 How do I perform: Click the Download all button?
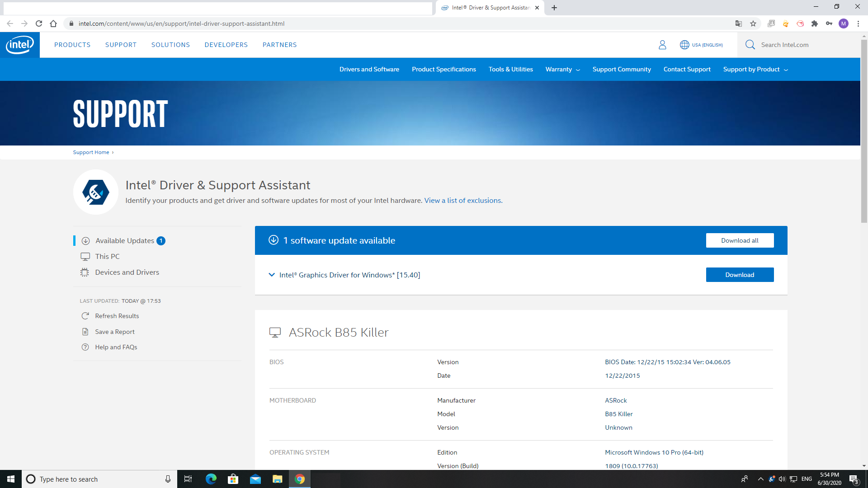tap(740, 240)
